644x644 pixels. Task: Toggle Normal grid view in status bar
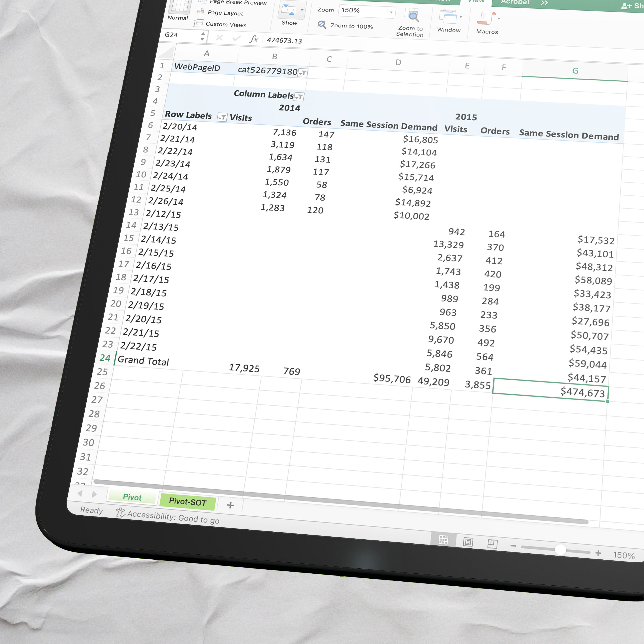[x=443, y=540]
